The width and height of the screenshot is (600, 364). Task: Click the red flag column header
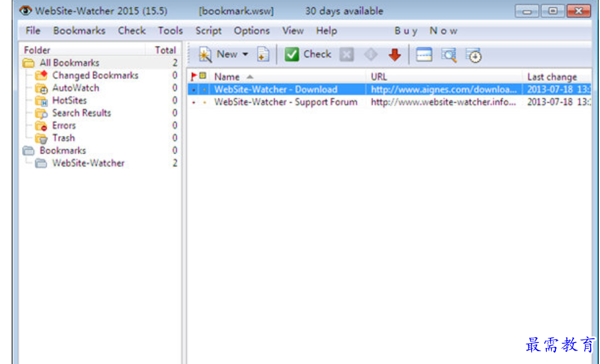(194, 76)
